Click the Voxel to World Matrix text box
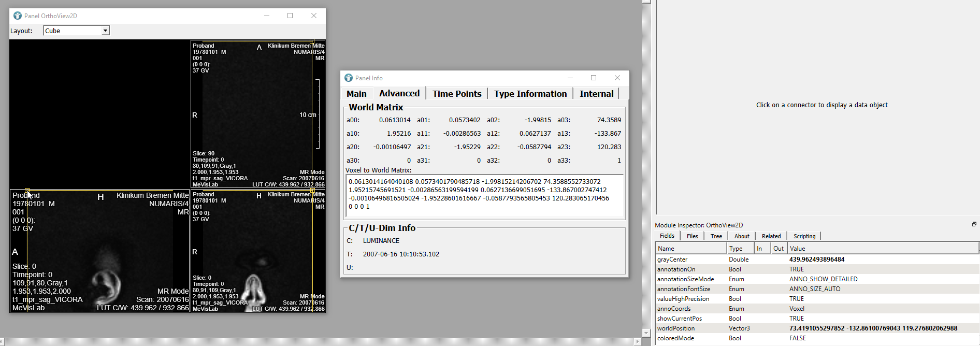980x346 pixels. click(484, 195)
